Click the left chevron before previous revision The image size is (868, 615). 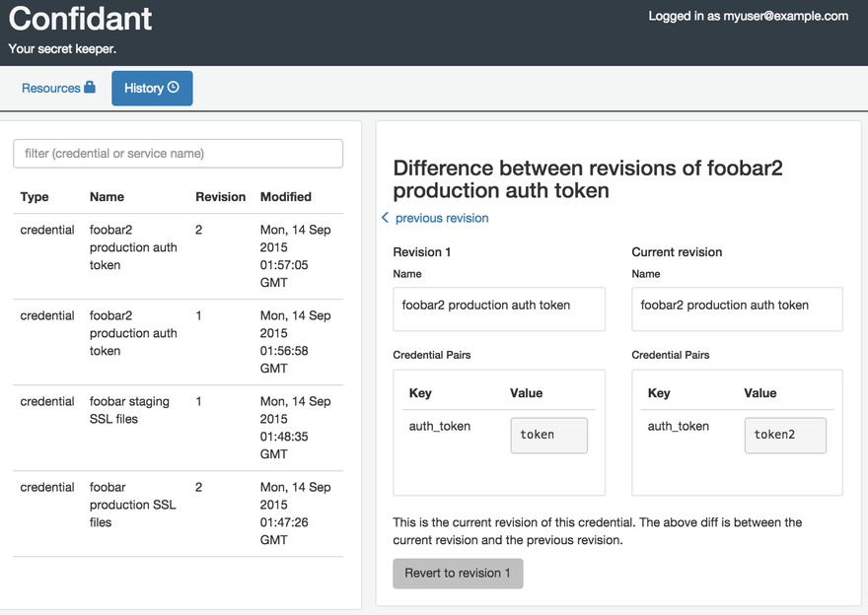click(x=385, y=218)
